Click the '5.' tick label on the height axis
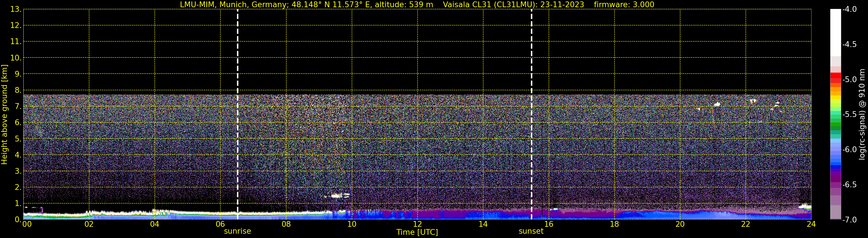868x238 pixels. coord(18,139)
